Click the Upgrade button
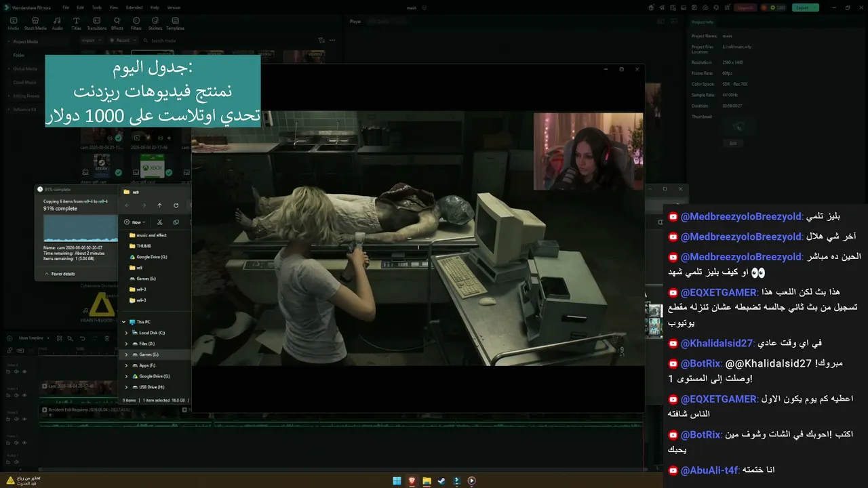This screenshot has height=488, width=868. tap(745, 7)
